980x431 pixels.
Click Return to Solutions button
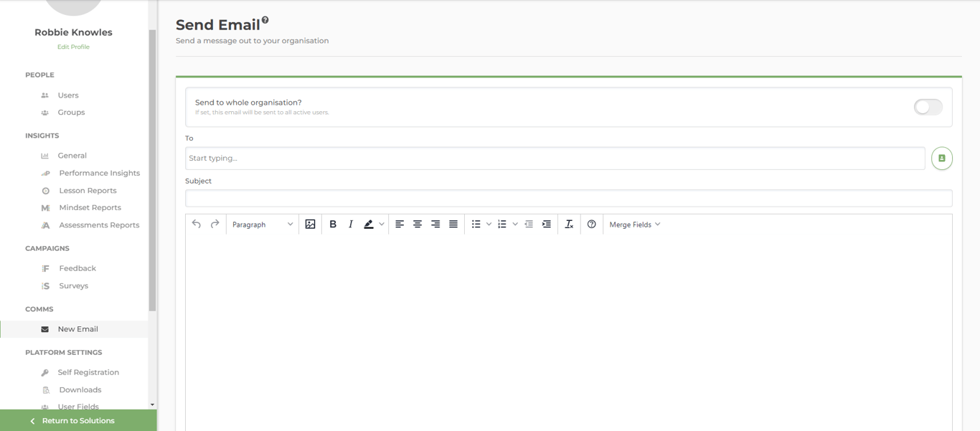78,420
